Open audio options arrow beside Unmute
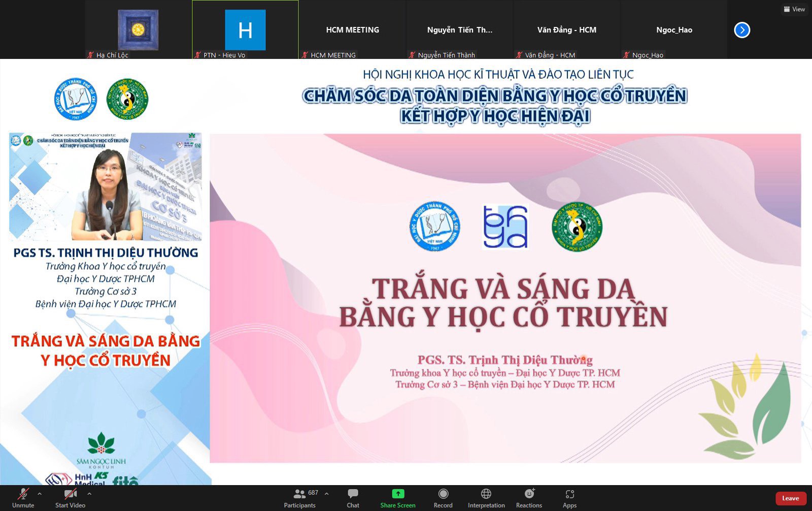 pos(40,494)
